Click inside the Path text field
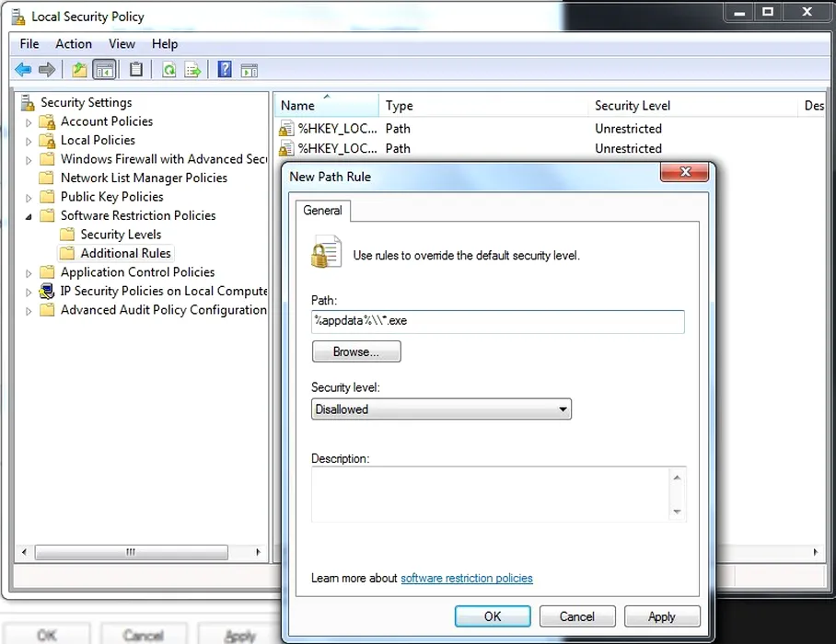Image resolution: width=836 pixels, height=644 pixels. pos(497,321)
